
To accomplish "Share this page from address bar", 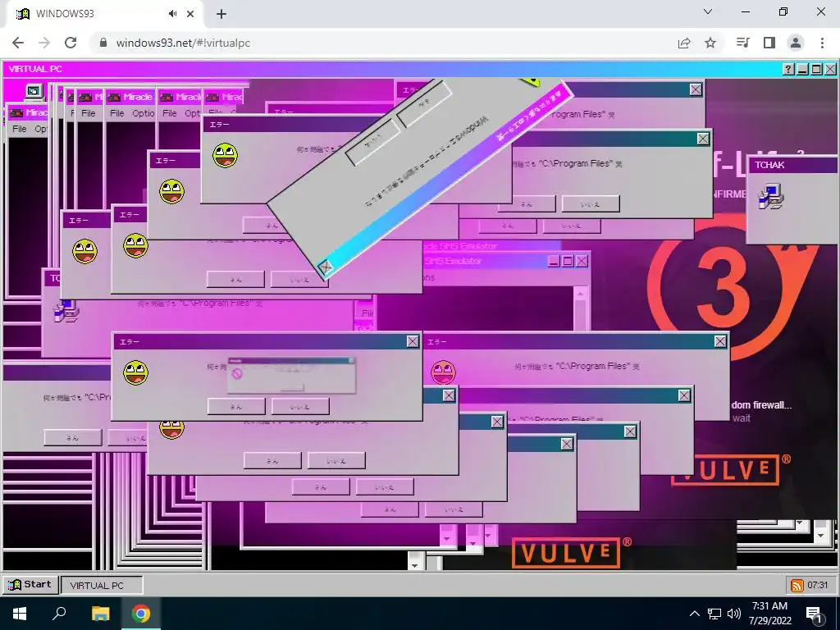I will 683,43.
